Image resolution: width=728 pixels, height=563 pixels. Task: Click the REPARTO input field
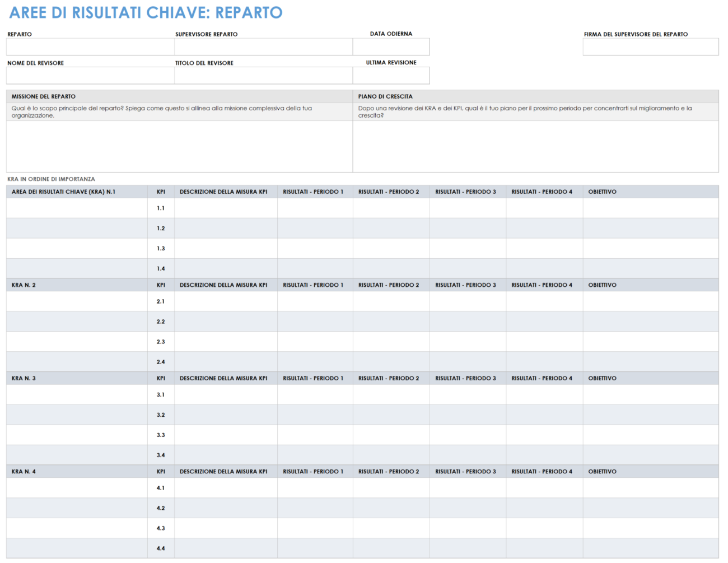(90, 46)
